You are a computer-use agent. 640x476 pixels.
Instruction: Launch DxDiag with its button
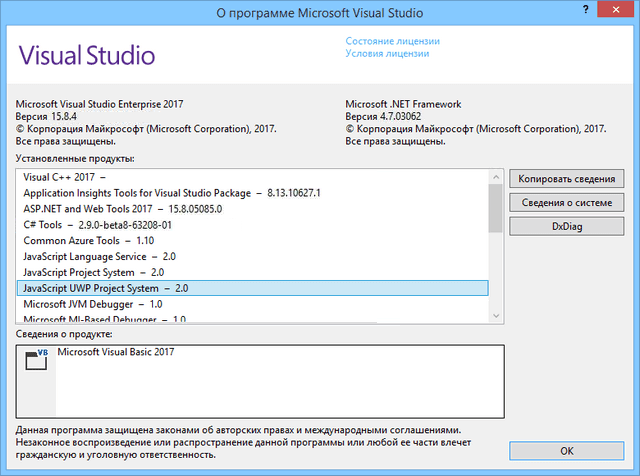(567, 226)
